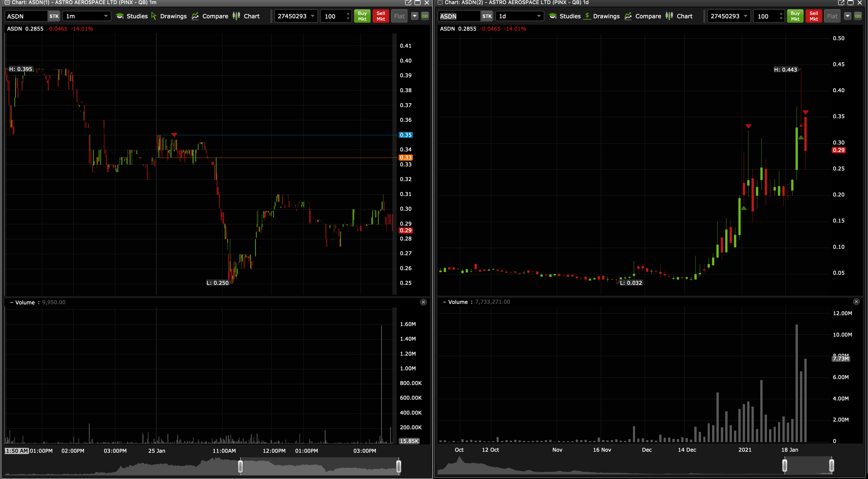This screenshot has width=868, height=479.
Task: Expand account 27450293 dropdown in left chart
Action: point(312,16)
